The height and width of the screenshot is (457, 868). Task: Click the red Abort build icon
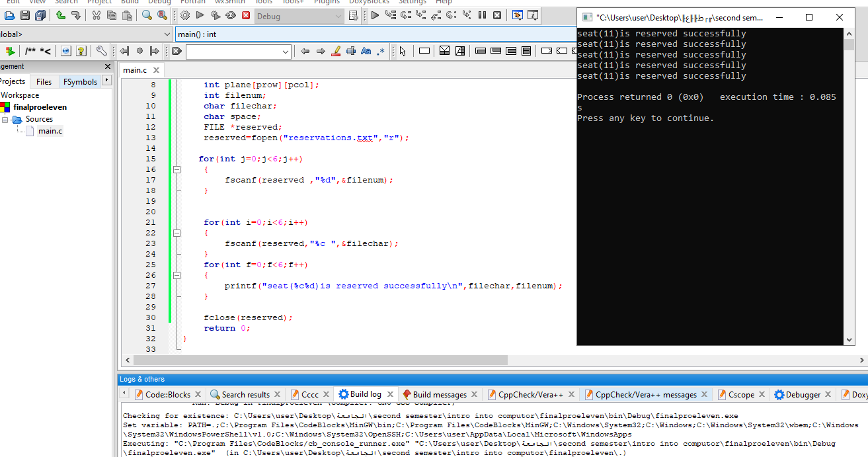(x=246, y=15)
